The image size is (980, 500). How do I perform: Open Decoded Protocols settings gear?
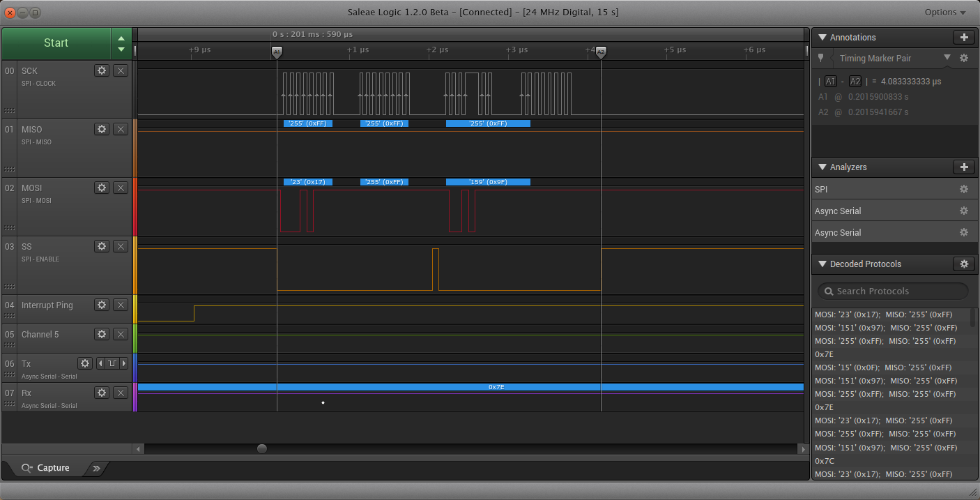tap(963, 264)
